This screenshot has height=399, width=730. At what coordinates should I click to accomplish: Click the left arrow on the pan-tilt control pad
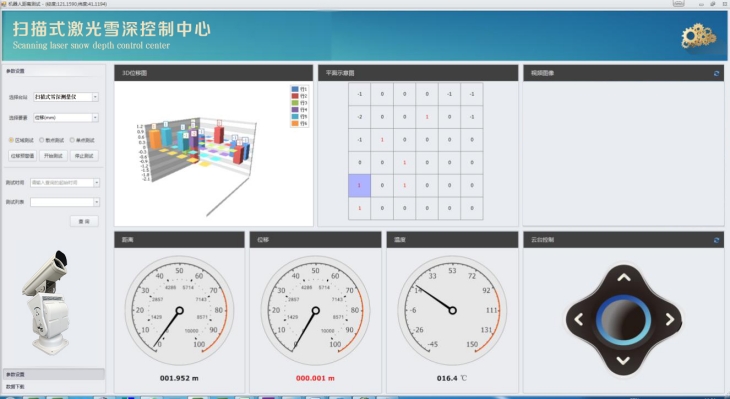(579, 319)
